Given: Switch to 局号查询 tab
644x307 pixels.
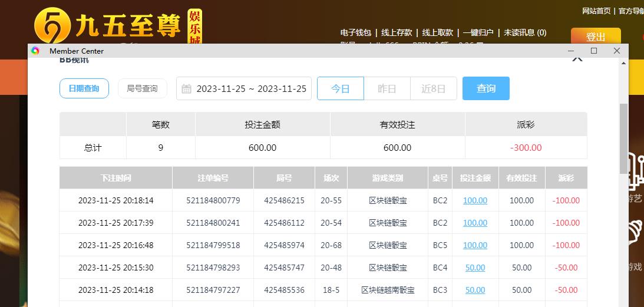Looking at the screenshot, I should (142, 88).
